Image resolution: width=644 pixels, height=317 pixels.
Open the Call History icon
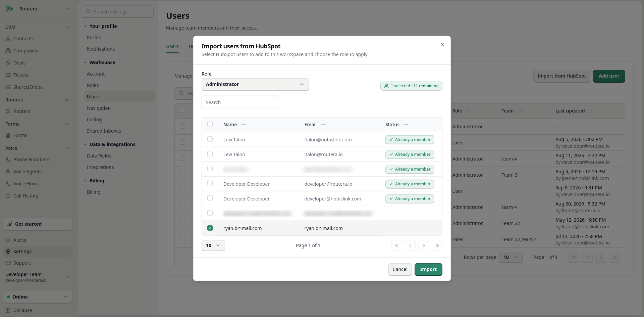tap(8, 196)
